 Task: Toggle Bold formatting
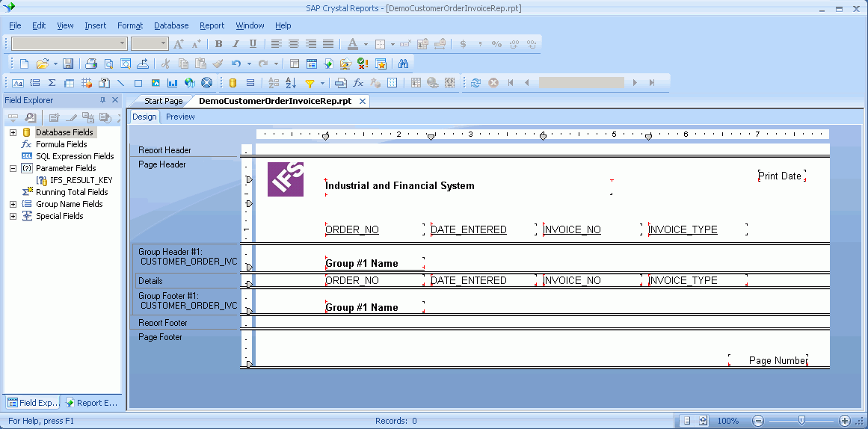tap(218, 44)
